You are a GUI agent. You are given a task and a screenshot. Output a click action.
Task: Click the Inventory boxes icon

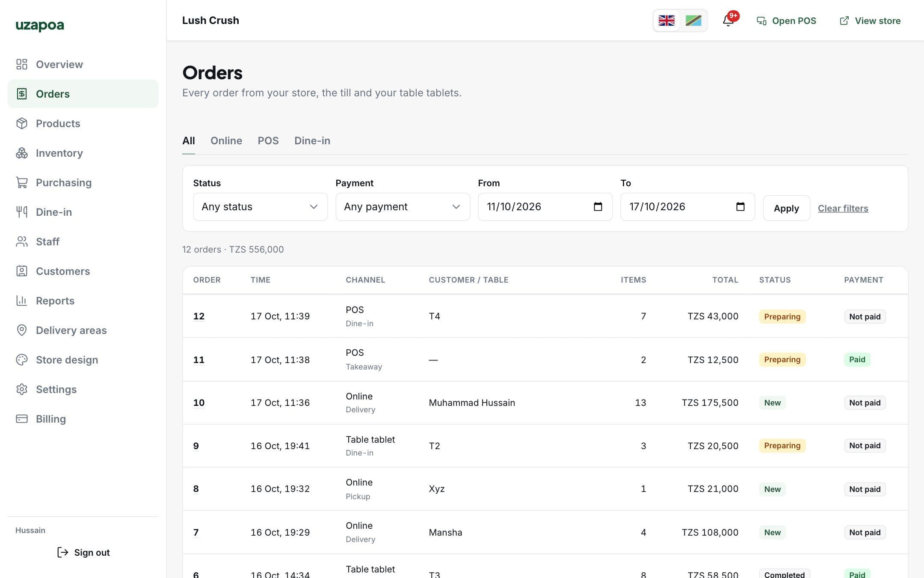(22, 153)
